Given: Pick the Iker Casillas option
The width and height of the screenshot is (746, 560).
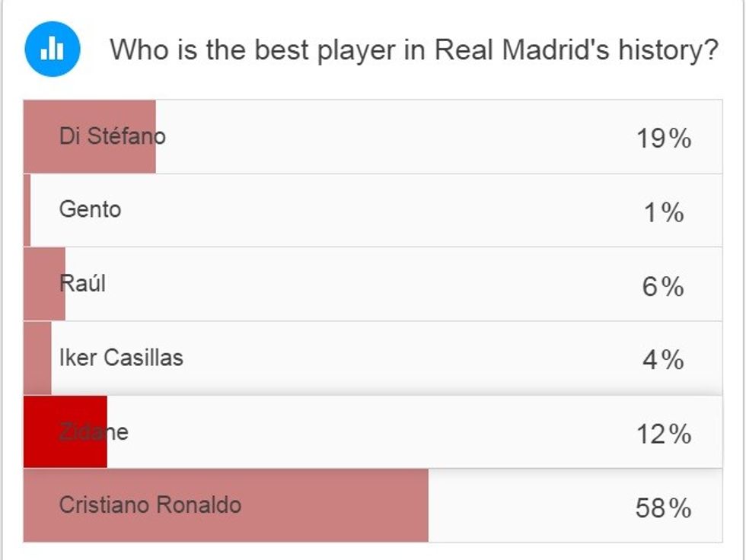Looking at the screenshot, I should pos(121,357).
